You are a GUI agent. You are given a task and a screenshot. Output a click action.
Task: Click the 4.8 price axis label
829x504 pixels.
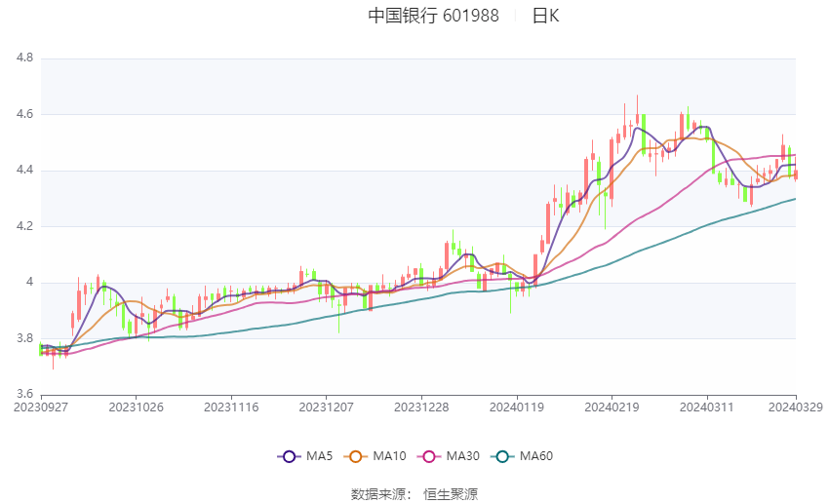pos(24,58)
